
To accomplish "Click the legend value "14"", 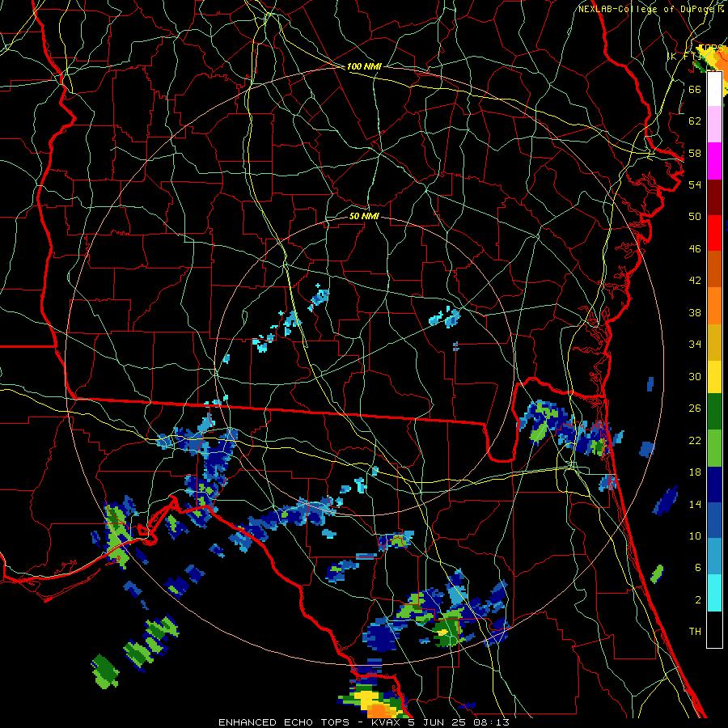I will point(695,504).
